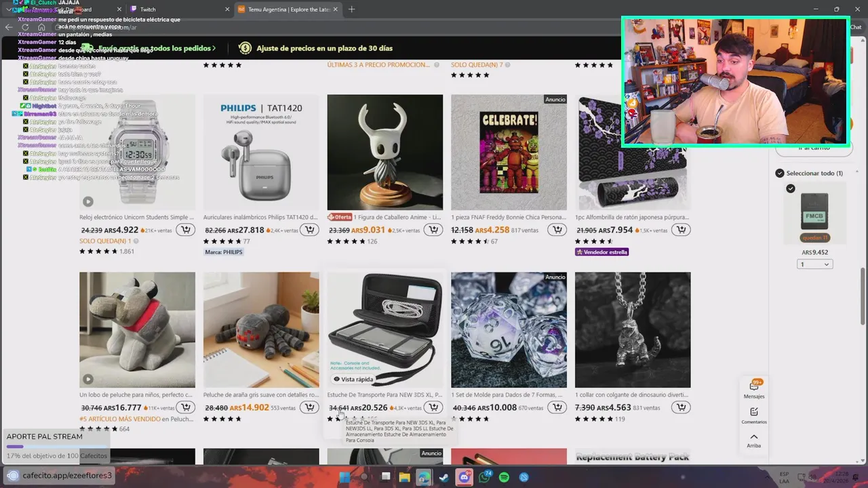
Task: Open Mensajes chat icon
Action: coord(754,389)
